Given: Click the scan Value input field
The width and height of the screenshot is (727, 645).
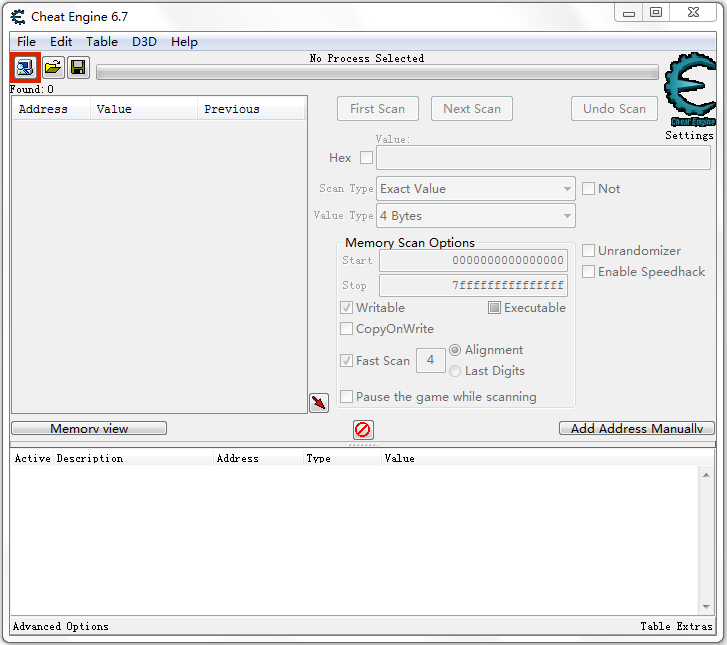Looking at the screenshot, I should click(x=543, y=158).
